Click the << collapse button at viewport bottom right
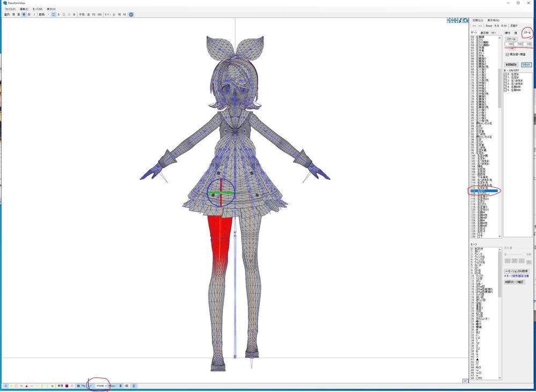This screenshot has height=392, width=536. coord(465,381)
